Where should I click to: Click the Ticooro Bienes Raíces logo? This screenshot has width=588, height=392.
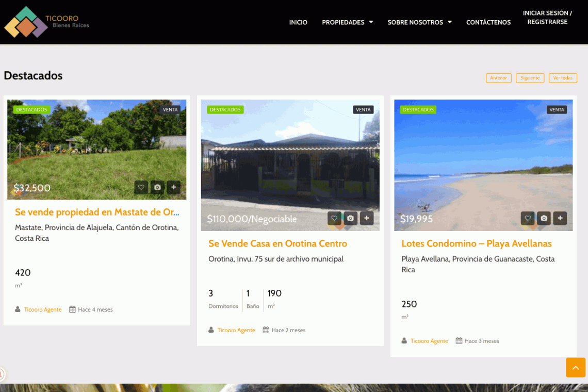(46, 22)
